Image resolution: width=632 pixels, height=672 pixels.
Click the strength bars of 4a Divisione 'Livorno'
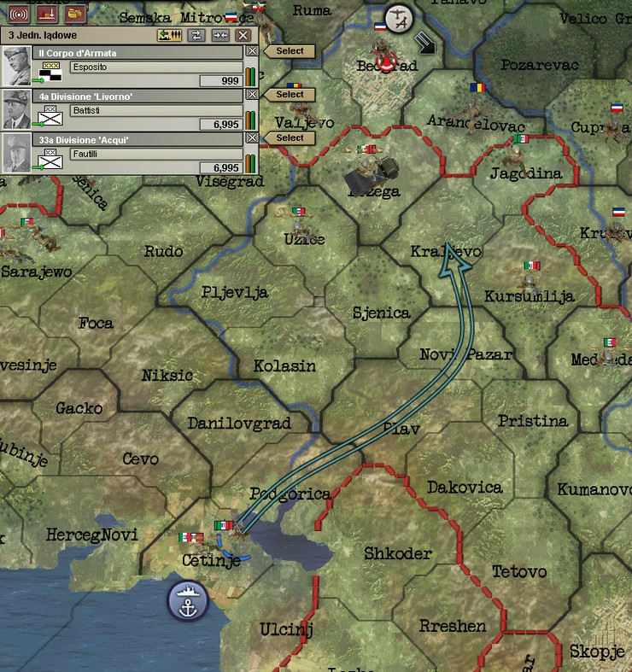pos(250,120)
